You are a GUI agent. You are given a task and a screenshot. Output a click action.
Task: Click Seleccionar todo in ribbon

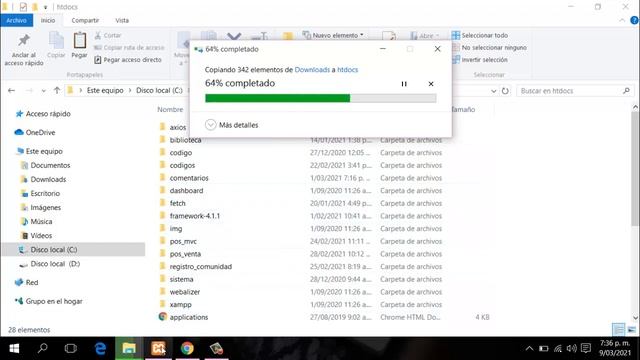click(480, 36)
